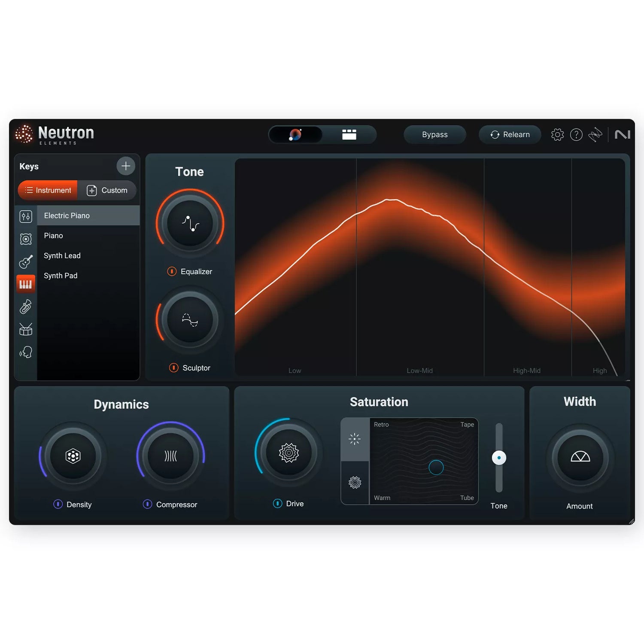The image size is (644, 644).
Task: Click the Drive knob
Action: click(289, 453)
